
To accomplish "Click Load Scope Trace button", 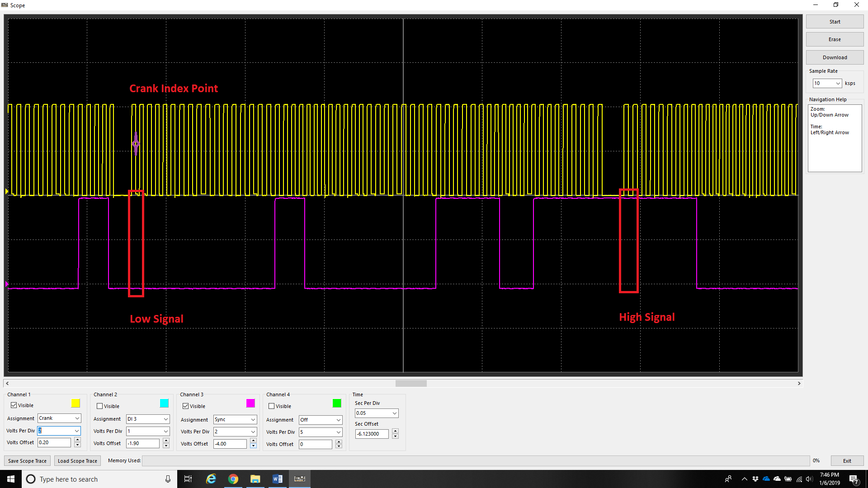I will coord(77,461).
